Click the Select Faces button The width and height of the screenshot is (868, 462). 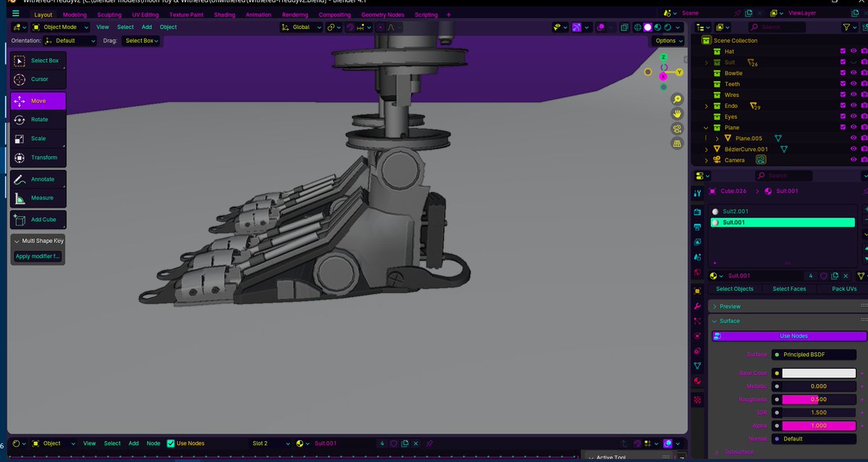coord(789,289)
